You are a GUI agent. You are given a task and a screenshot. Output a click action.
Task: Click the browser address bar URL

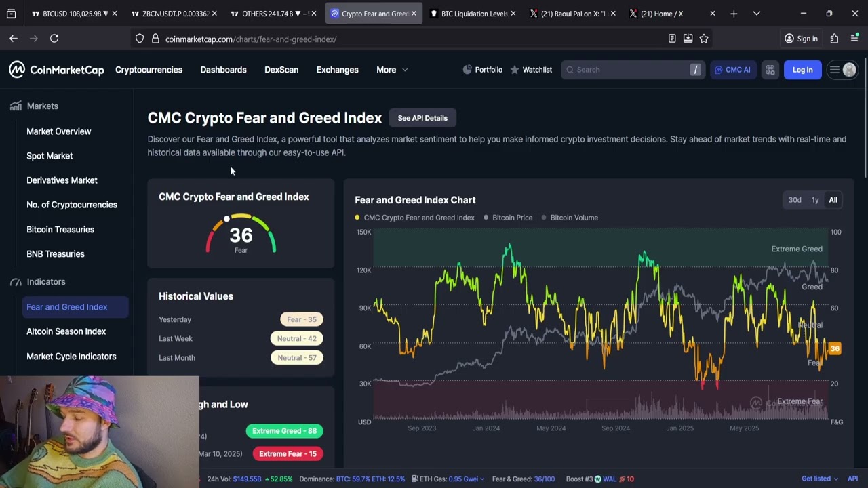coord(251,39)
